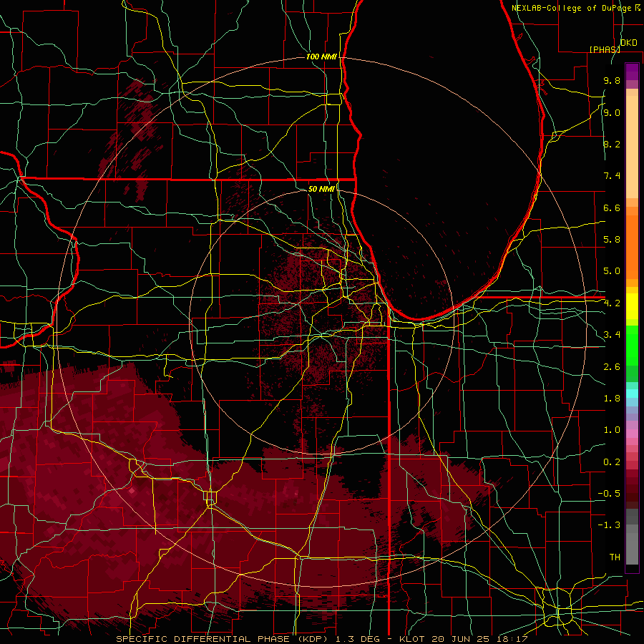
Task: Click the 9.8 legend value
Action: (612, 80)
